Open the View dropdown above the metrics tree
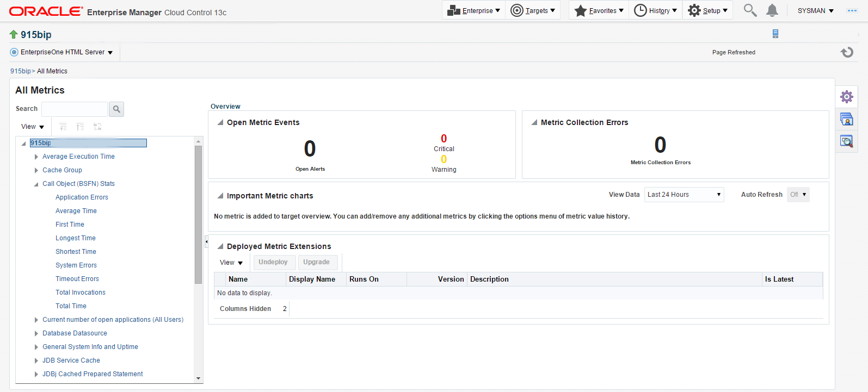868x392 pixels. coord(33,127)
